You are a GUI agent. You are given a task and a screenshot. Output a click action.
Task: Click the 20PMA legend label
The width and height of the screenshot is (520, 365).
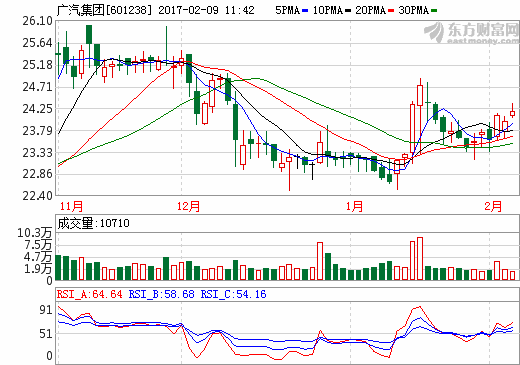click(x=371, y=10)
